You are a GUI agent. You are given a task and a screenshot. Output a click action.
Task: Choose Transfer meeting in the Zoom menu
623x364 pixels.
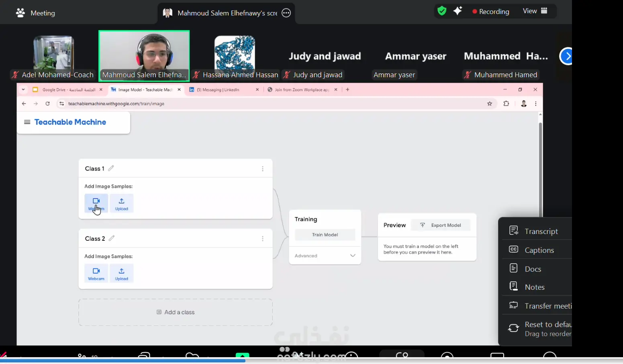[537, 306]
